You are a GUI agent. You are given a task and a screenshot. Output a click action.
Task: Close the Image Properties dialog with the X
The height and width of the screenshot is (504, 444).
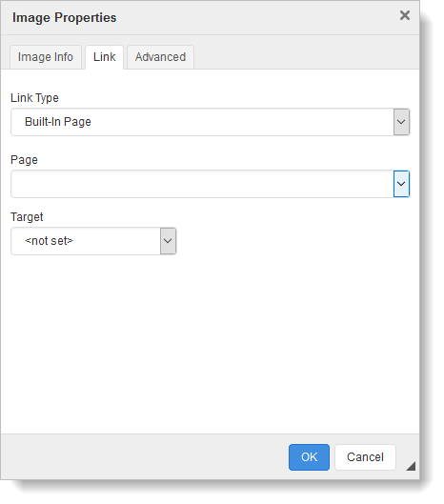404,15
